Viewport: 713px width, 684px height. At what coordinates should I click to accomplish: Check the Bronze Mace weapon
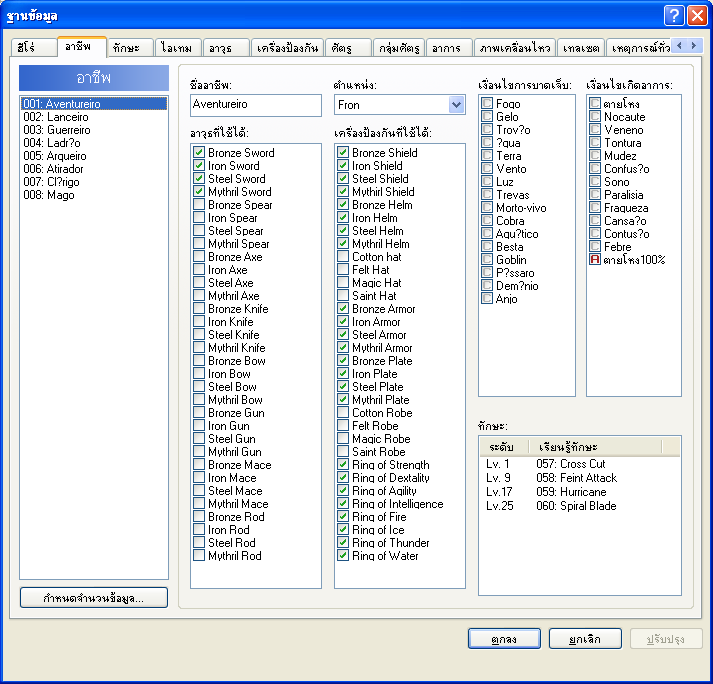[199, 465]
